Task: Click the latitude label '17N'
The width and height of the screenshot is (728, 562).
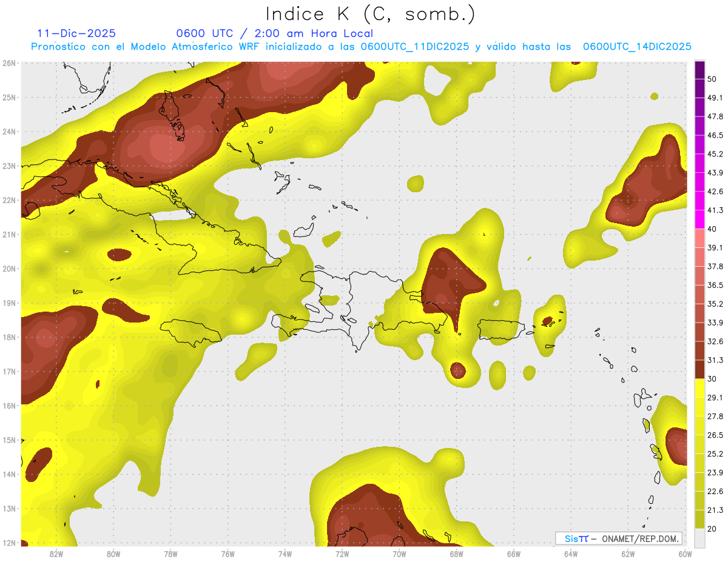Action: pyautogui.click(x=8, y=372)
